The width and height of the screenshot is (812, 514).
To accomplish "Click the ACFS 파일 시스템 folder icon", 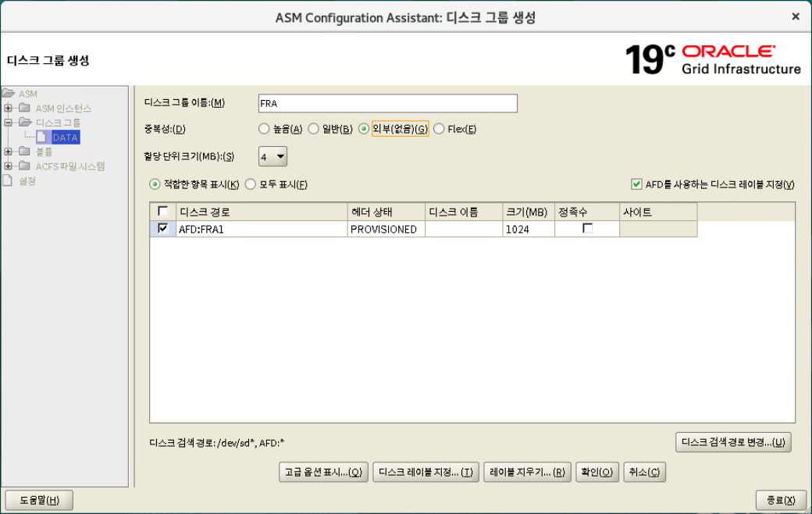I will tap(24, 166).
